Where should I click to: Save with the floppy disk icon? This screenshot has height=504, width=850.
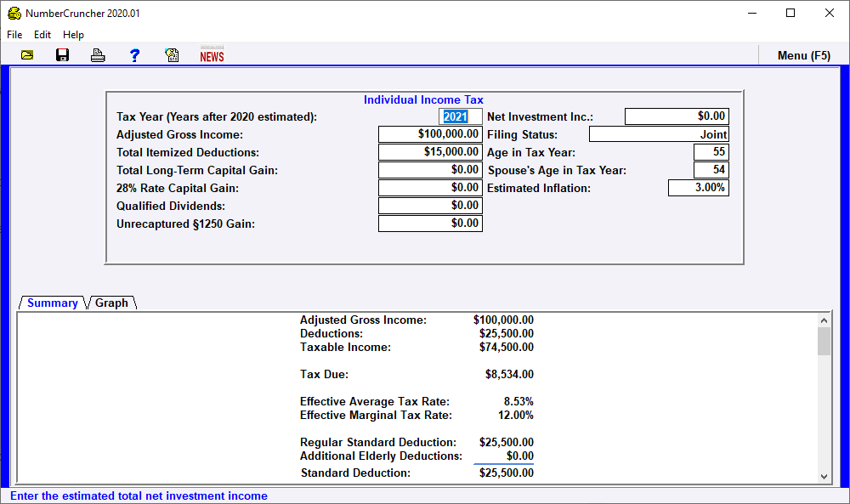(62, 55)
